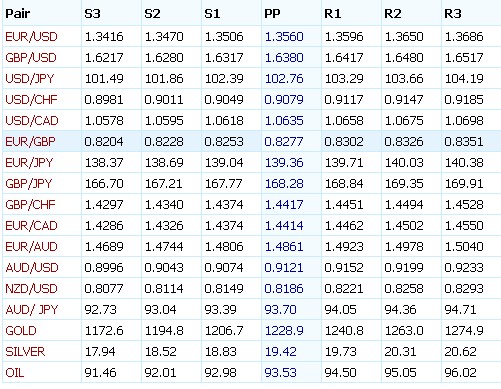Open the GBP/USD pair link

(31, 58)
